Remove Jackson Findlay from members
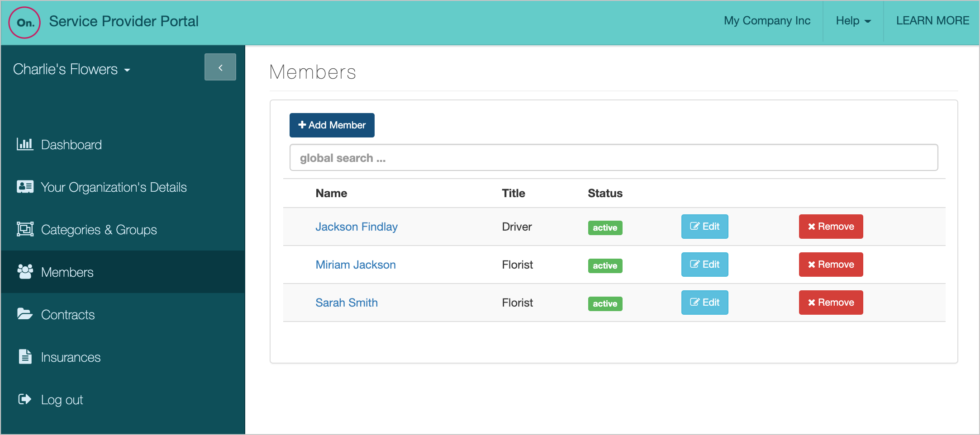This screenshot has height=435, width=980. tap(831, 227)
